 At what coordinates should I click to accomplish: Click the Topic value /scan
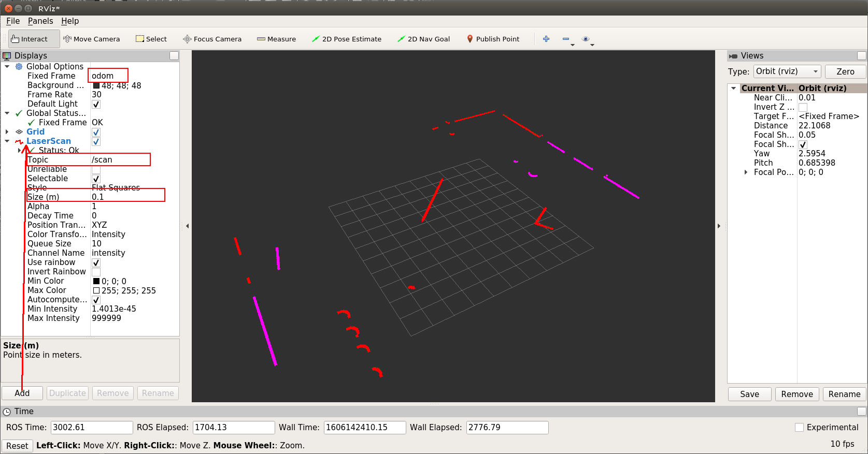tap(102, 159)
